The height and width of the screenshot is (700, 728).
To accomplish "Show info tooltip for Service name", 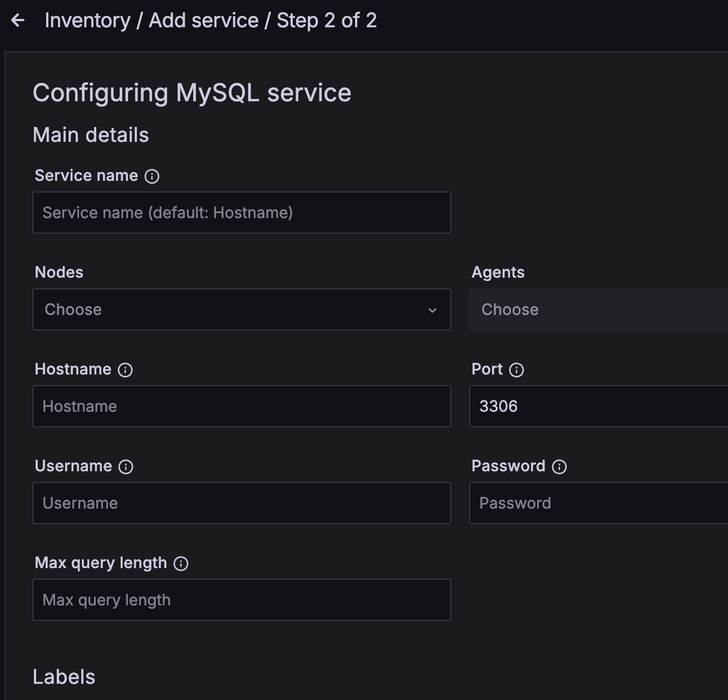I will pos(152,176).
